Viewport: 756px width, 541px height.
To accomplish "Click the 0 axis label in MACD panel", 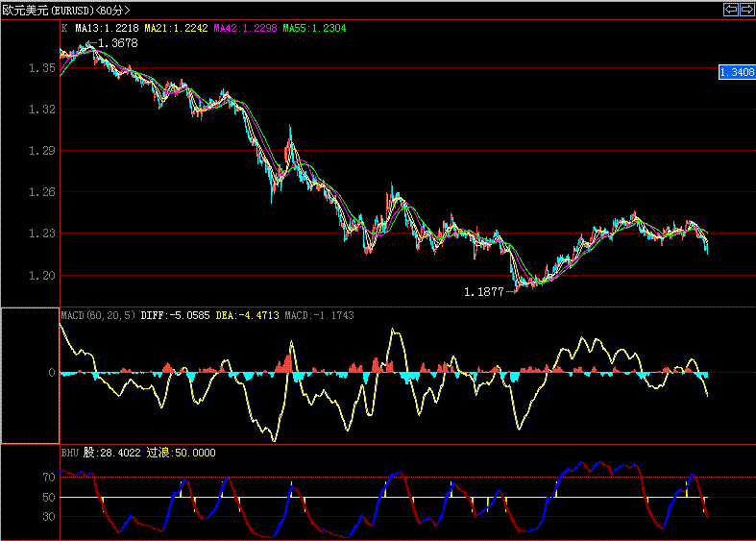I will [x=52, y=373].
